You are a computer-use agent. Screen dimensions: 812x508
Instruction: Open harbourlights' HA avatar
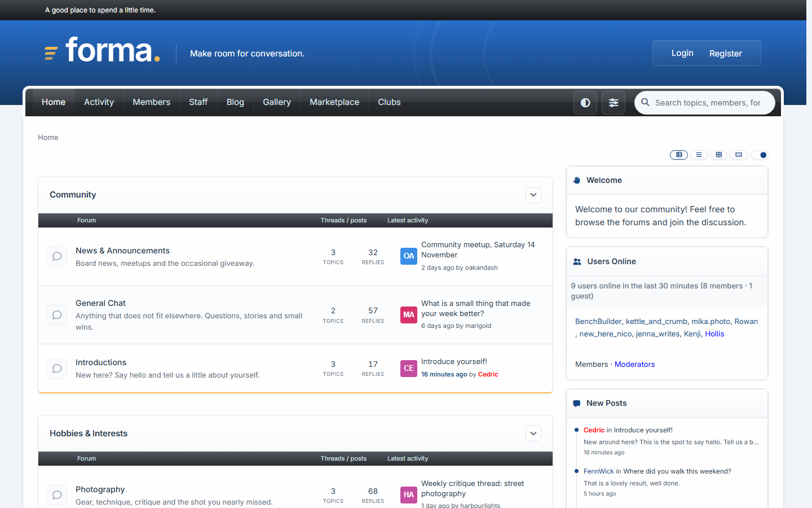point(409,494)
